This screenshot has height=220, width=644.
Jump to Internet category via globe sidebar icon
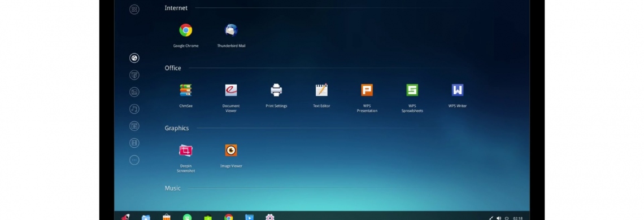(134, 58)
